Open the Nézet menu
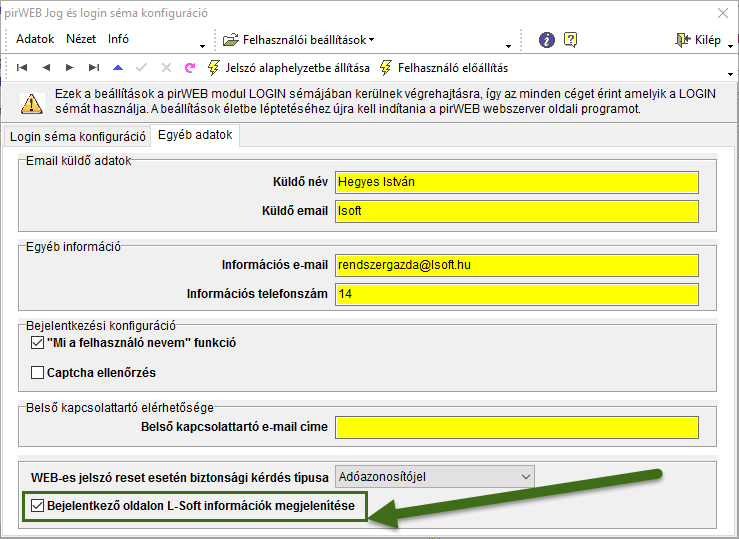The width and height of the screenshot is (739, 539). 81,40
